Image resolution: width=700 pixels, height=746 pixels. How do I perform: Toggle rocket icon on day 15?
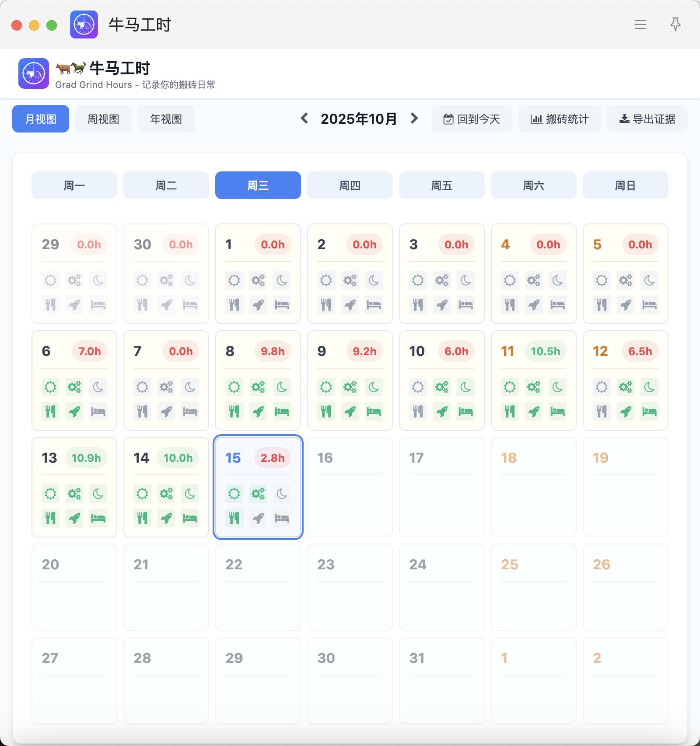coord(258,518)
